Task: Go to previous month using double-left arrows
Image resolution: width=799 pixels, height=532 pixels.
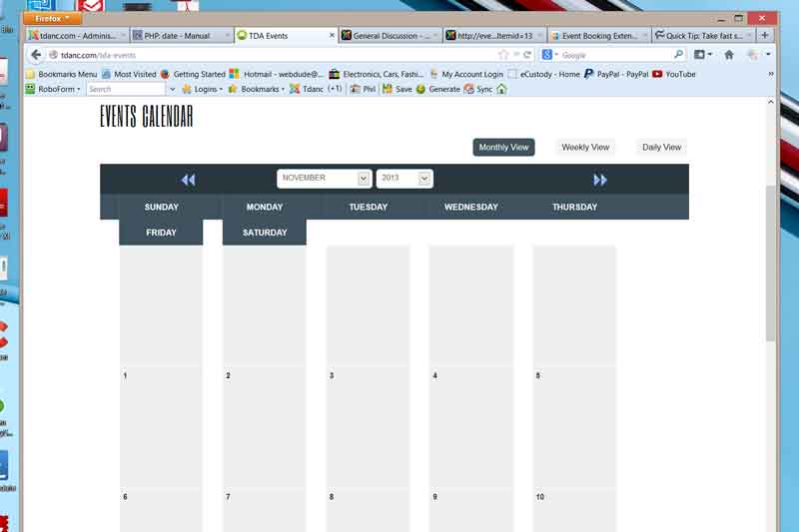Action: pos(188,180)
